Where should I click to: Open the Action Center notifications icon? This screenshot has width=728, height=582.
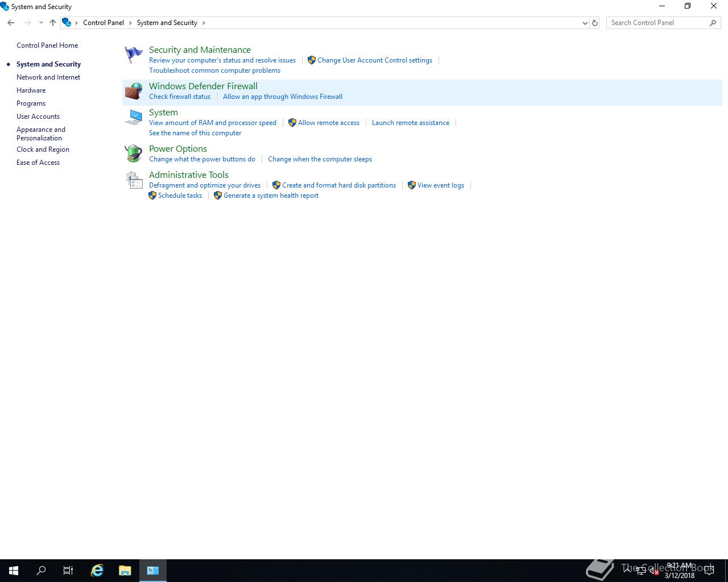click(x=709, y=571)
